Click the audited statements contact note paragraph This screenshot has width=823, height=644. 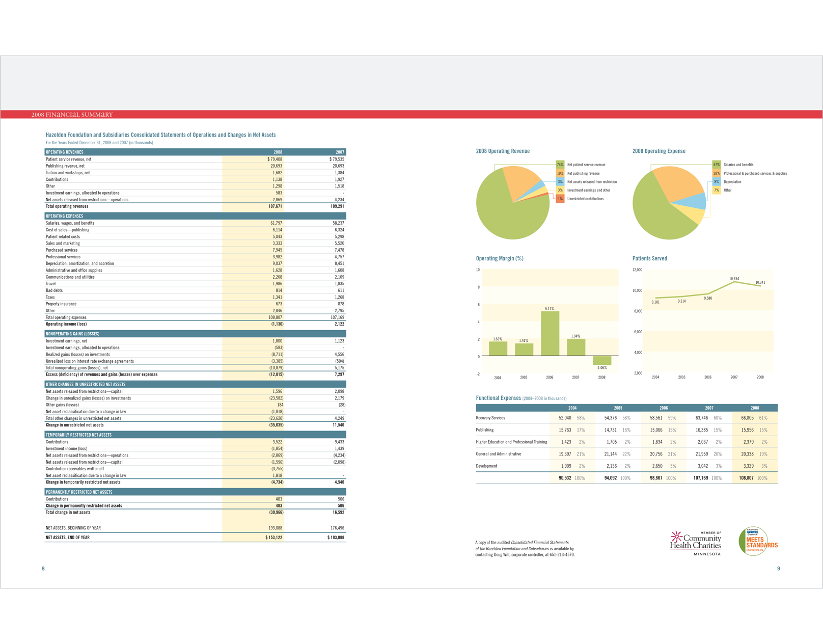(x=525, y=549)
